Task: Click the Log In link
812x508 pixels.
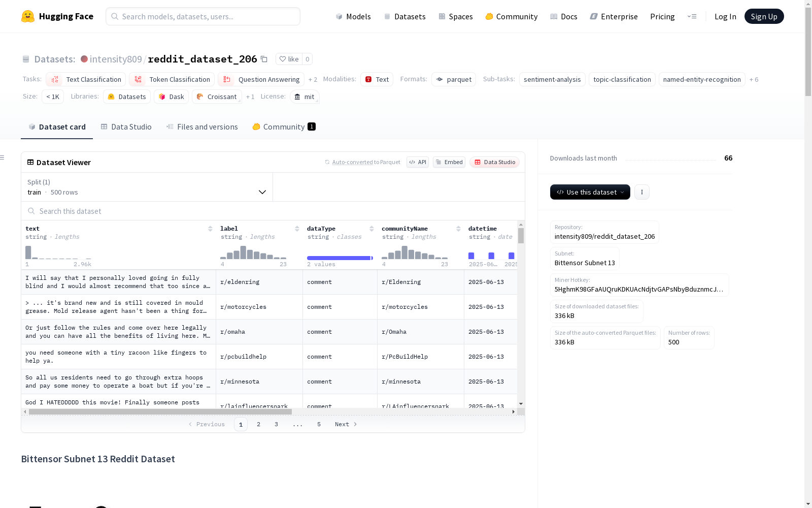Action: tap(725, 16)
